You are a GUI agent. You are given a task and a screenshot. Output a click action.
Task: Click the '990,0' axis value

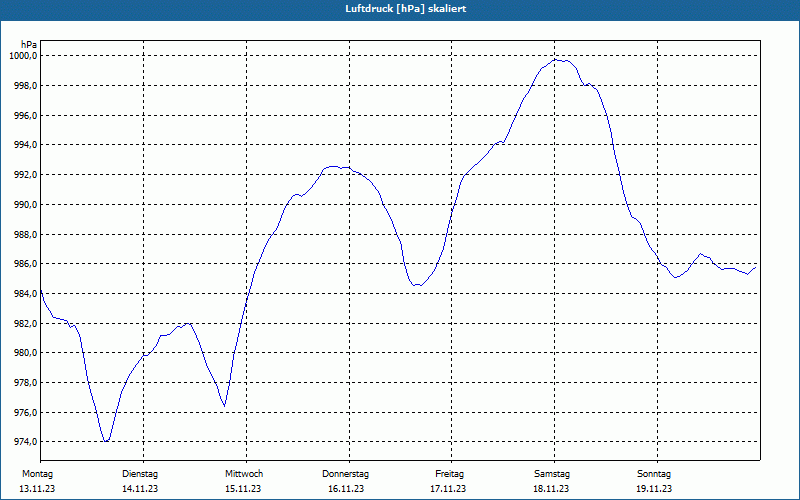(26, 205)
